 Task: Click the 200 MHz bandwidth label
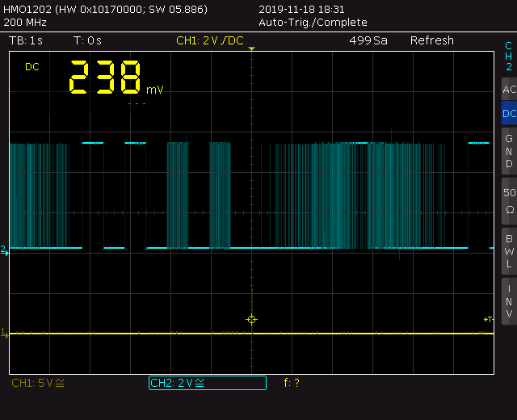coord(25,23)
